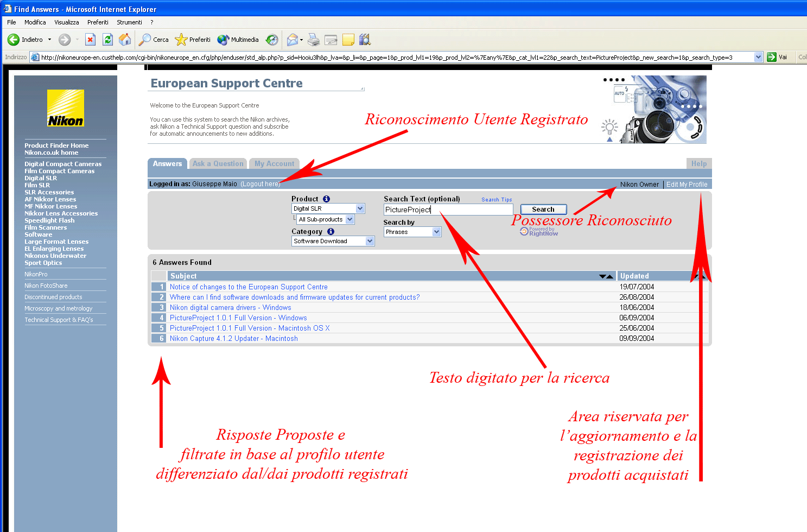Open the Preferiti menu
This screenshot has width=807, height=532.
click(98, 22)
